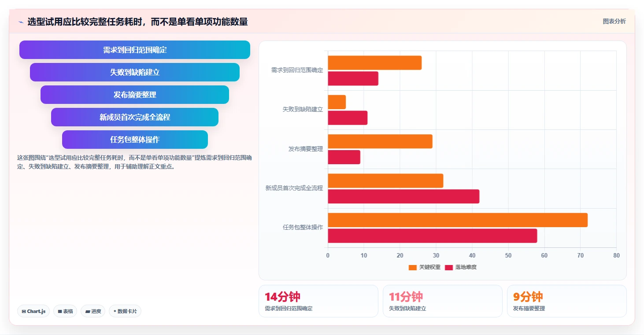644x335 pixels.
Task: Select the 新成员首次完成全流程 funnel bar
Action: (135, 117)
